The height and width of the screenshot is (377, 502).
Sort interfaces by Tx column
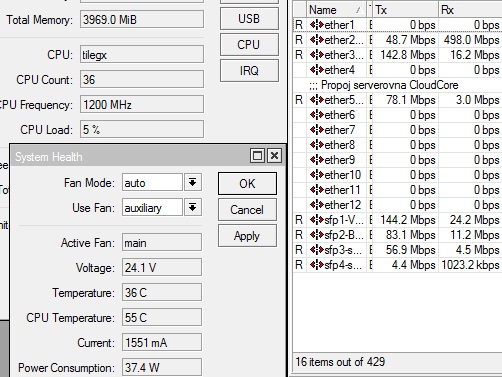[x=405, y=10]
